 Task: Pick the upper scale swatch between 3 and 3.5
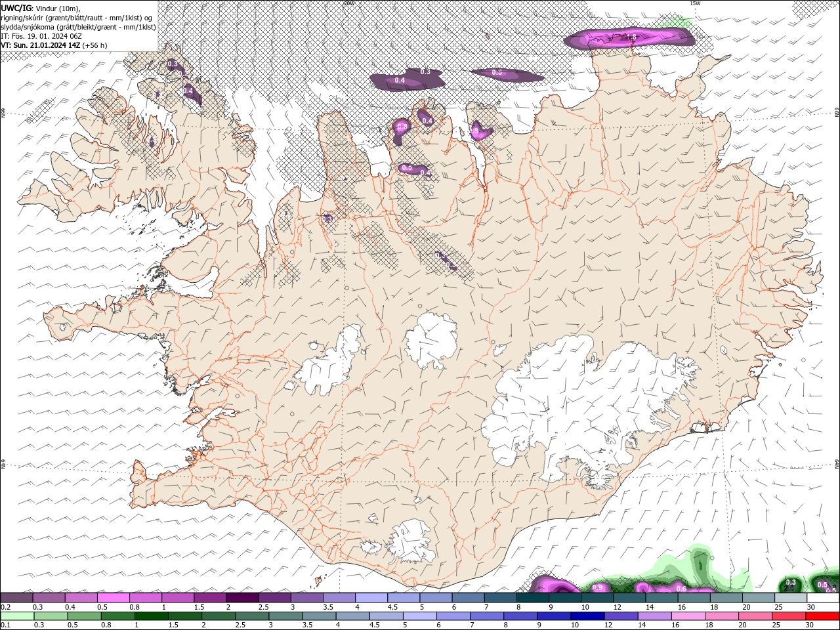pos(306,598)
